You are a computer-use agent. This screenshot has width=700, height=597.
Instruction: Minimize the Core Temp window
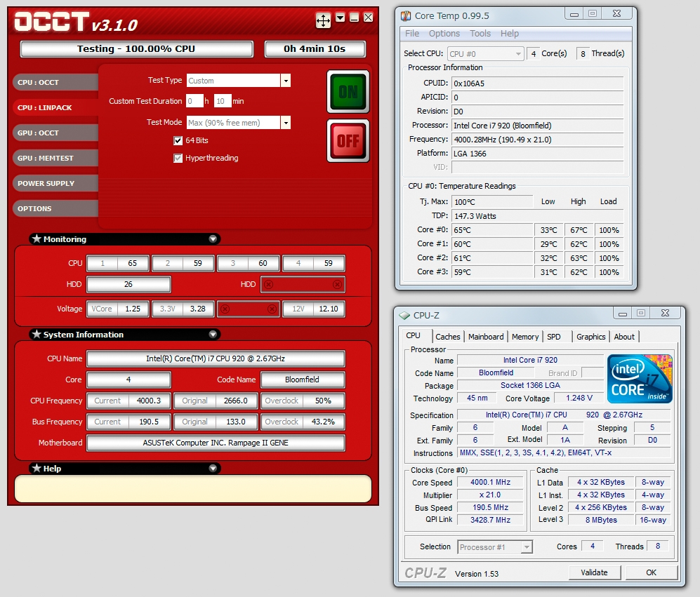(574, 14)
